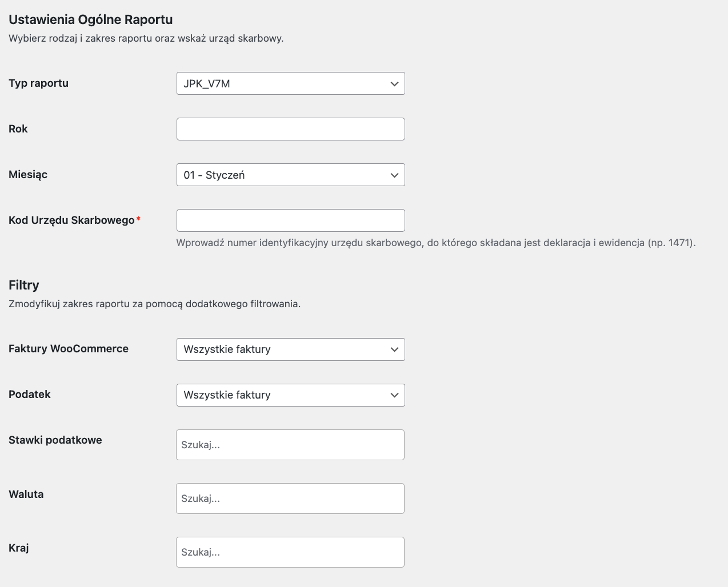
Task: Click the Stawki podatkowe label
Action: 55,440
